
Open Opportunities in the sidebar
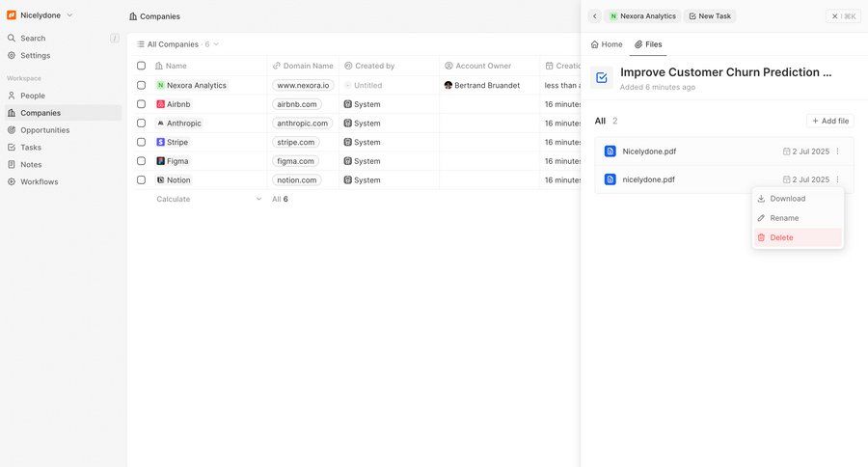pyautogui.click(x=61, y=129)
